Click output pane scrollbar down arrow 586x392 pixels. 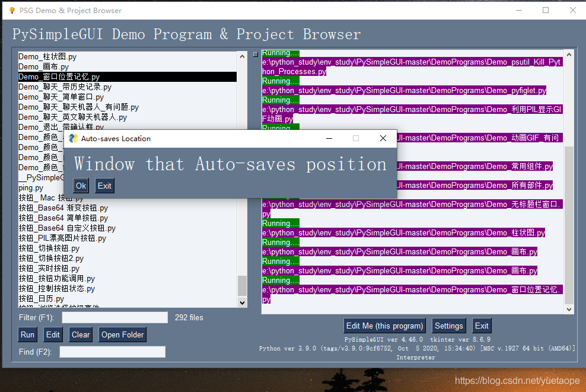569,309
